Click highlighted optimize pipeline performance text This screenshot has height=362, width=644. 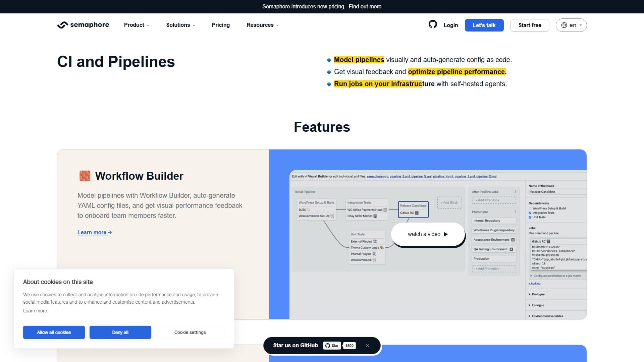pos(457,72)
